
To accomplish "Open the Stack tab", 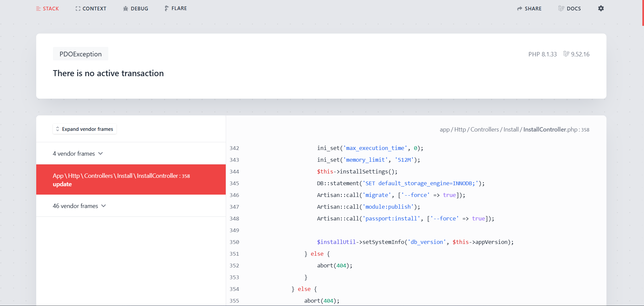I will [x=47, y=9].
